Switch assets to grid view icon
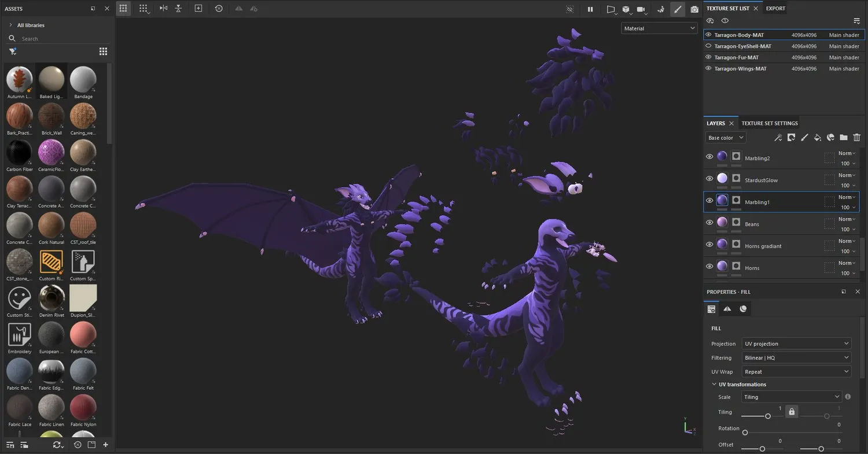 click(x=103, y=51)
